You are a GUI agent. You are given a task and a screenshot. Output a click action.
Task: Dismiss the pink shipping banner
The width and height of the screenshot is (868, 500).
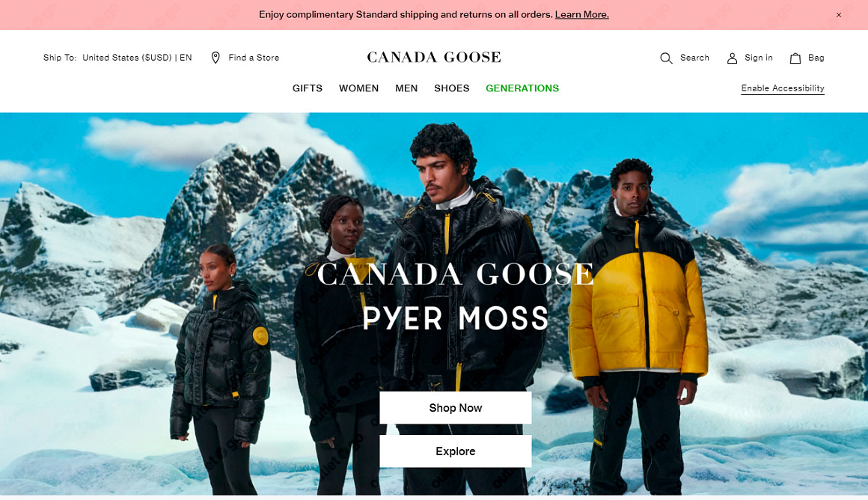(x=839, y=15)
